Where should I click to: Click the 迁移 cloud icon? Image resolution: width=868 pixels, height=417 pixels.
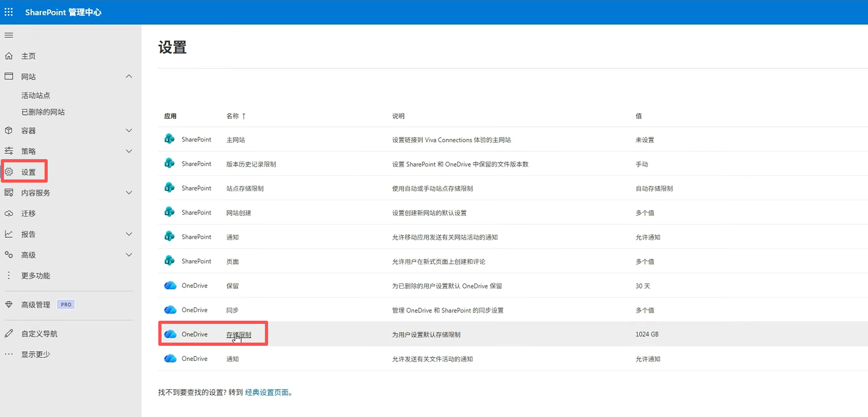pos(9,213)
